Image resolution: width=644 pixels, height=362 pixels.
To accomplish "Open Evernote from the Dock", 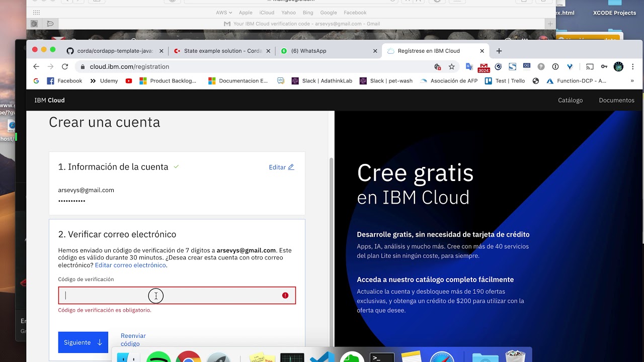I will click(x=352, y=356).
